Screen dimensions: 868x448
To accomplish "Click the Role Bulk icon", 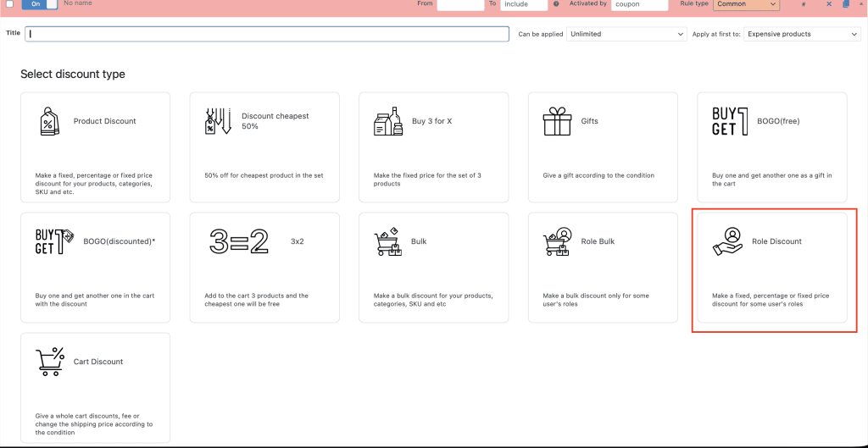I will (557, 242).
